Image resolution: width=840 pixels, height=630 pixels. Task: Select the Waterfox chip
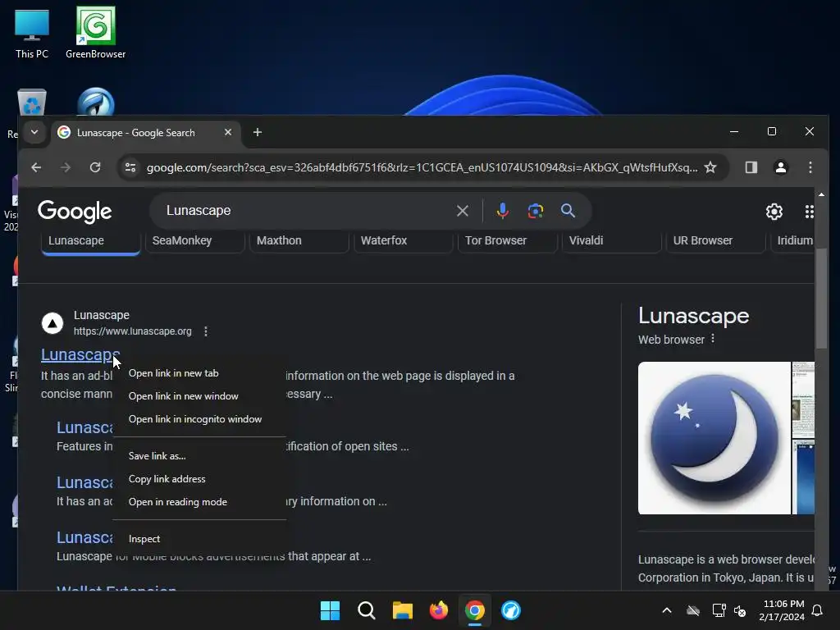pos(403,241)
